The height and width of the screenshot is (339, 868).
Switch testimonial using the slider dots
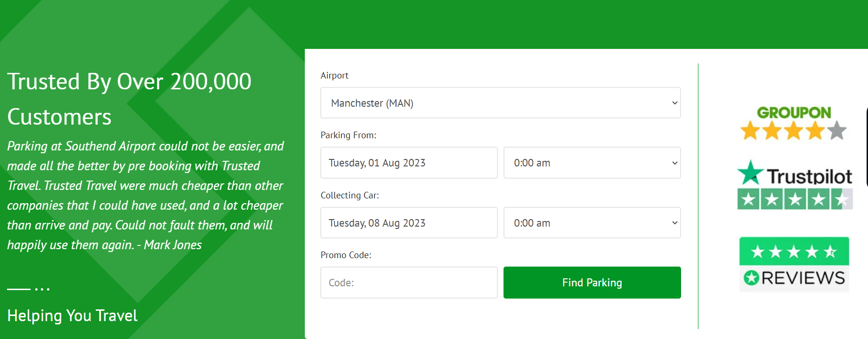click(x=42, y=289)
